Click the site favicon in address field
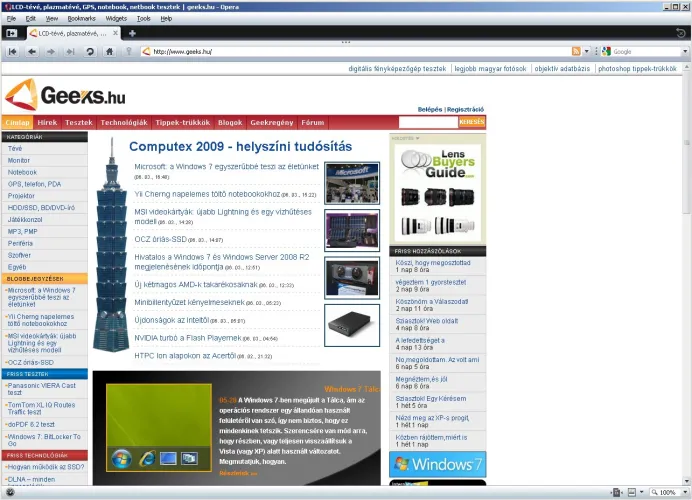This screenshot has height=500, width=692. pos(147,52)
